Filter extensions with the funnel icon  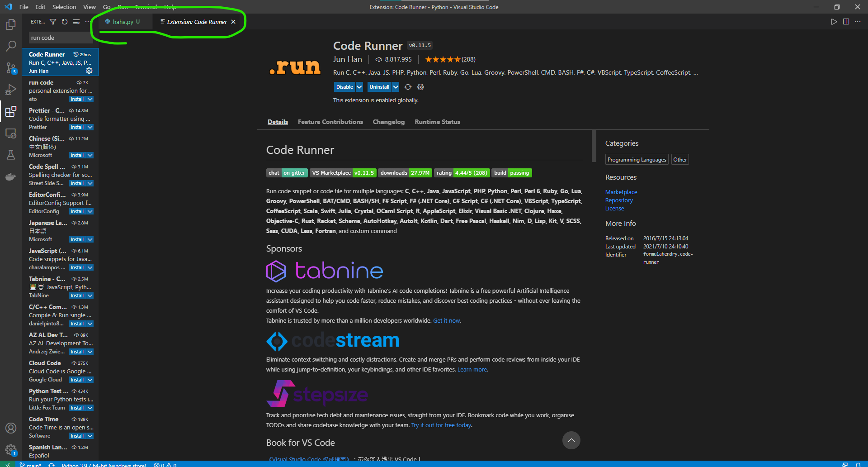[53, 22]
